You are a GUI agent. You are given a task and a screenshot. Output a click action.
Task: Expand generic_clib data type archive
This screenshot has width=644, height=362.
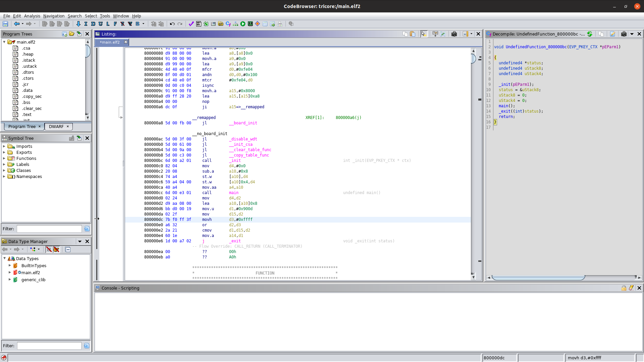pyautogui.click(x=10, y=279)
